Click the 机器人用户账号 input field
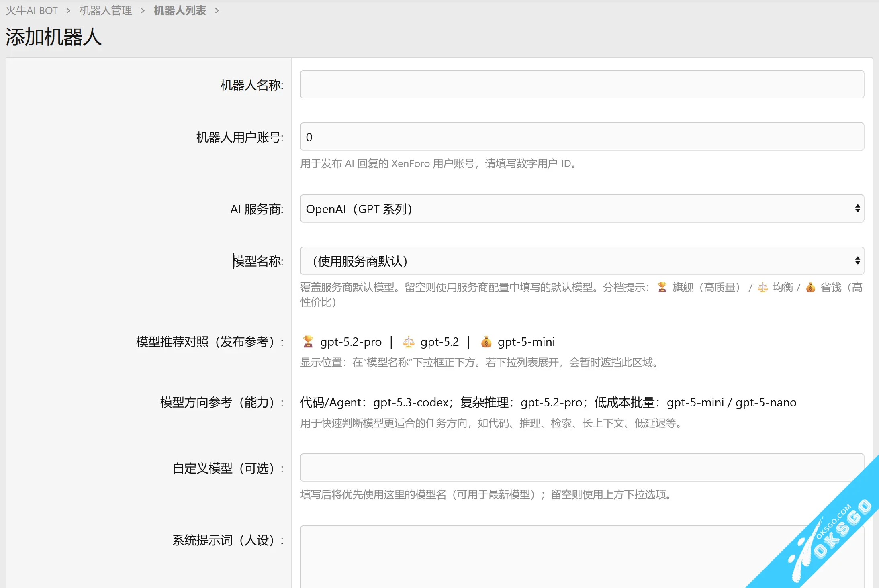879x588 pixels. [582, 137]
